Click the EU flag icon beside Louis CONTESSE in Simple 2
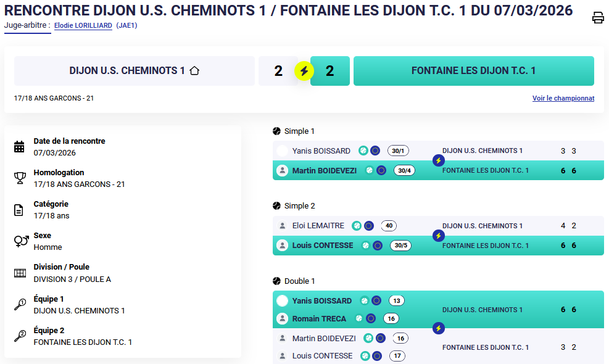This screenshot has width=609, height=364. coord(378,246)
